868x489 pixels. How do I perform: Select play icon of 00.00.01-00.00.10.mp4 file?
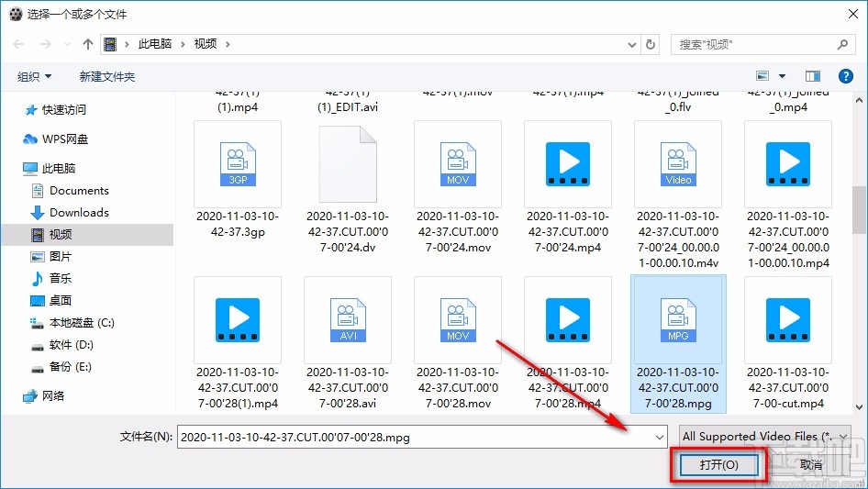click(788, 164)
